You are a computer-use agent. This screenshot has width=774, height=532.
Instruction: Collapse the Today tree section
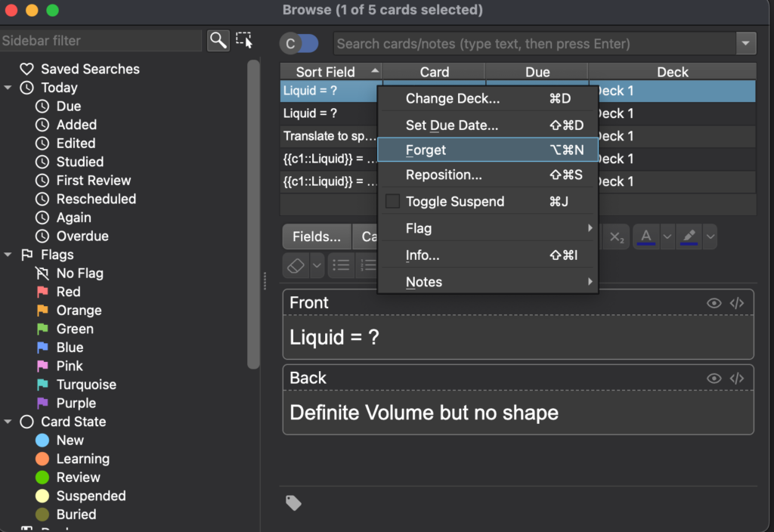click(8, 88)
